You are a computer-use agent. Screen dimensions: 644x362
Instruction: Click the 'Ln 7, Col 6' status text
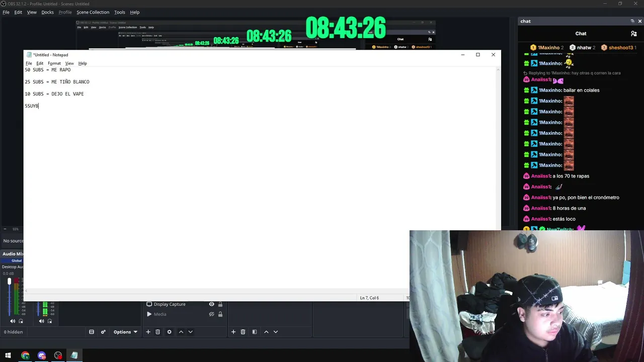(369, 298)
